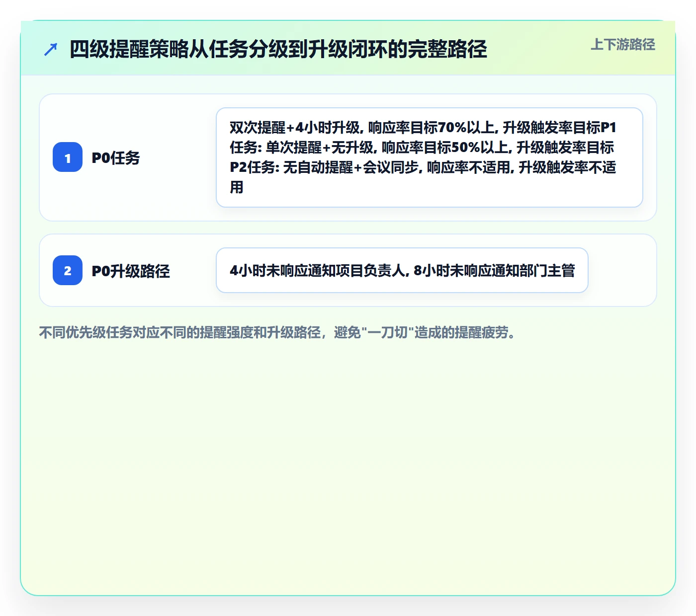This screenshot has height=616, width=696.
Task: Select step badge 2 for P0升级路径
Action: click(x=68, y=270)
